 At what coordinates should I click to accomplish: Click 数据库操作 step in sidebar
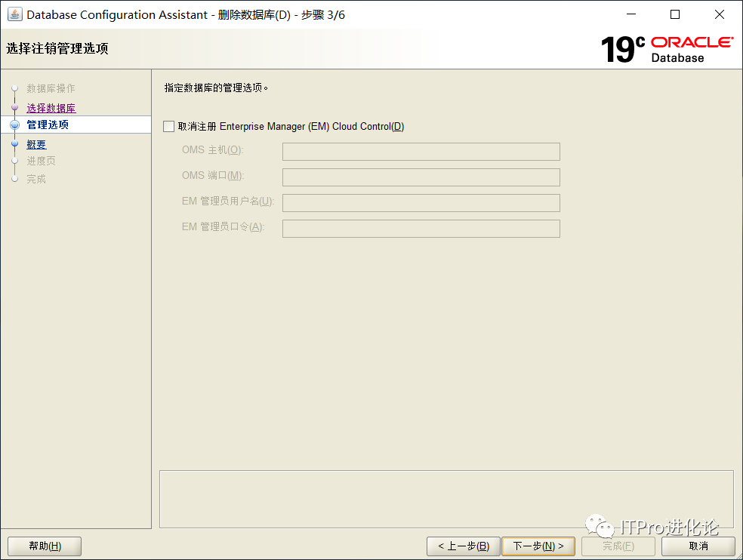pyautogui.click(x=51, y=88)
